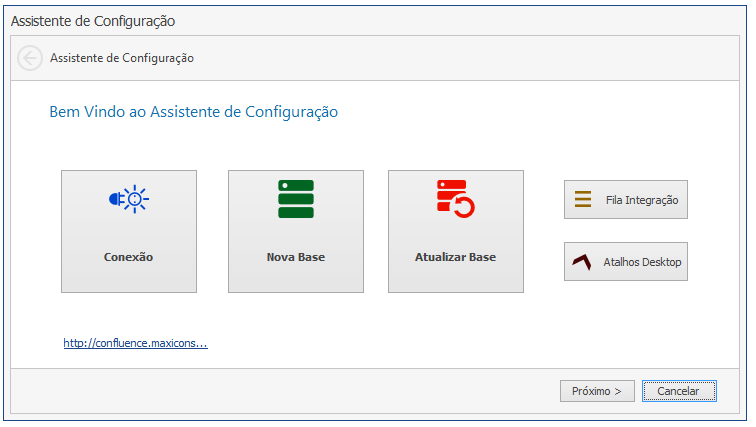This screenshot has width=756, height=427.
Task: Open the Conexão configuration tile
Action: [129, 231]
